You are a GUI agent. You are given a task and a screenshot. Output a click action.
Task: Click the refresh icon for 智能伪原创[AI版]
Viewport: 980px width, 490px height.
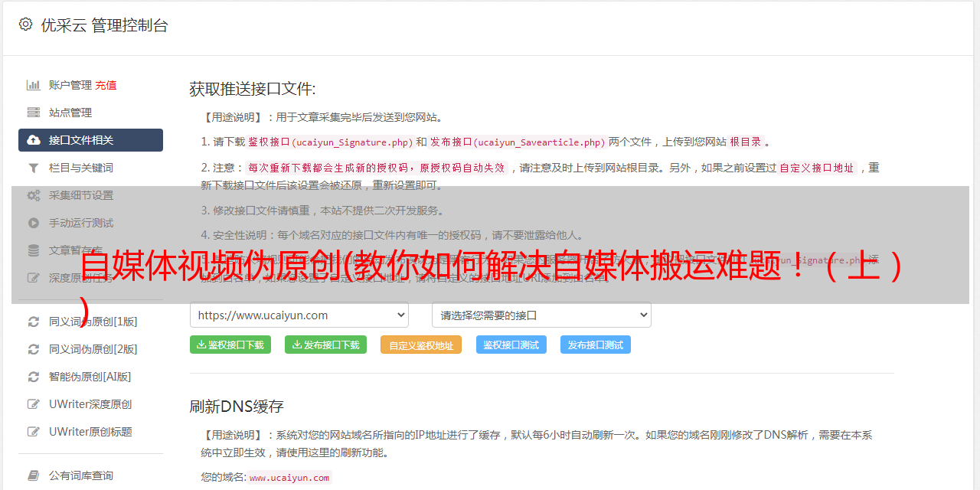tap(34, 377)
